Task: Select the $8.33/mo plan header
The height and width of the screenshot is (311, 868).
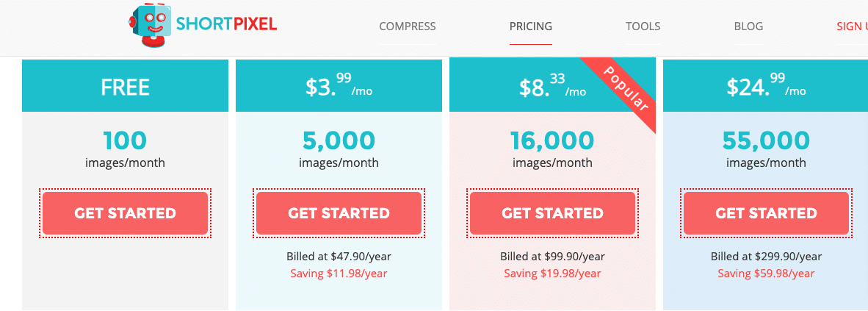Action: [552, 86]
